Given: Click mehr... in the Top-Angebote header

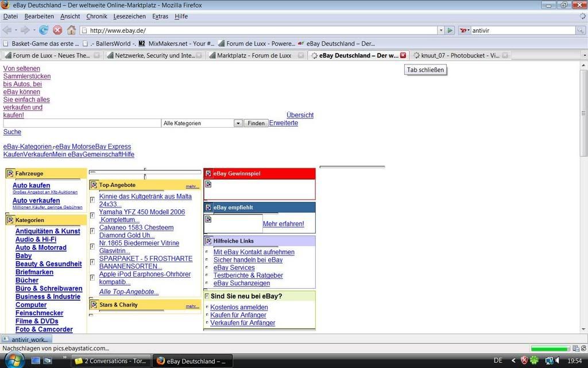Looking at the screenshot, I should click(192, 186).
